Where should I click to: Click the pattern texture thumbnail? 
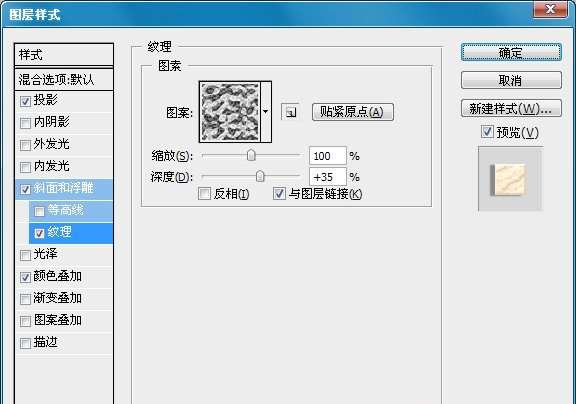(230, 112)
